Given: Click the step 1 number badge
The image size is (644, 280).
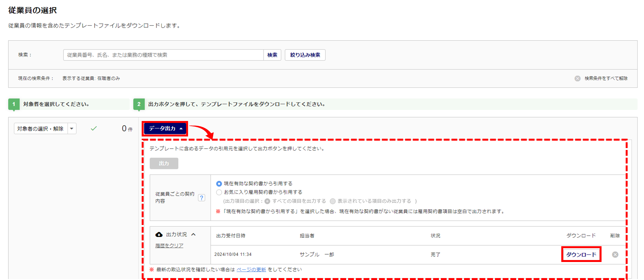Looking at the screenshot, I should (x=14, y=104).
